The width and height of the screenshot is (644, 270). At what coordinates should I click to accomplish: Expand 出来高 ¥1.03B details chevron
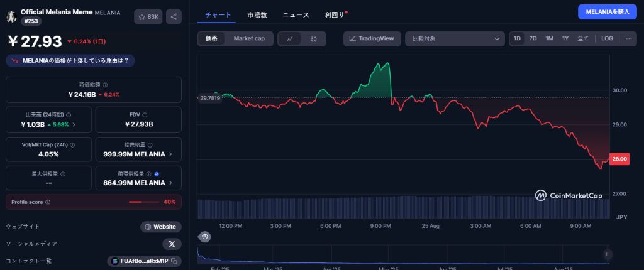tap(74, 125)
